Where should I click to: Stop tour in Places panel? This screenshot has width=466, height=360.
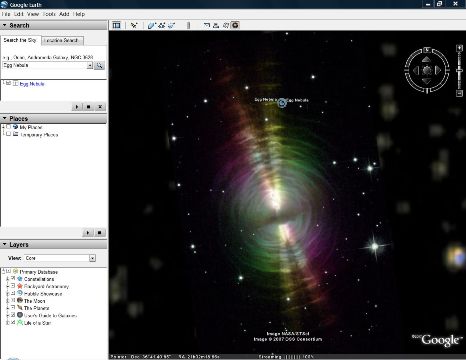tap(99, 232)
